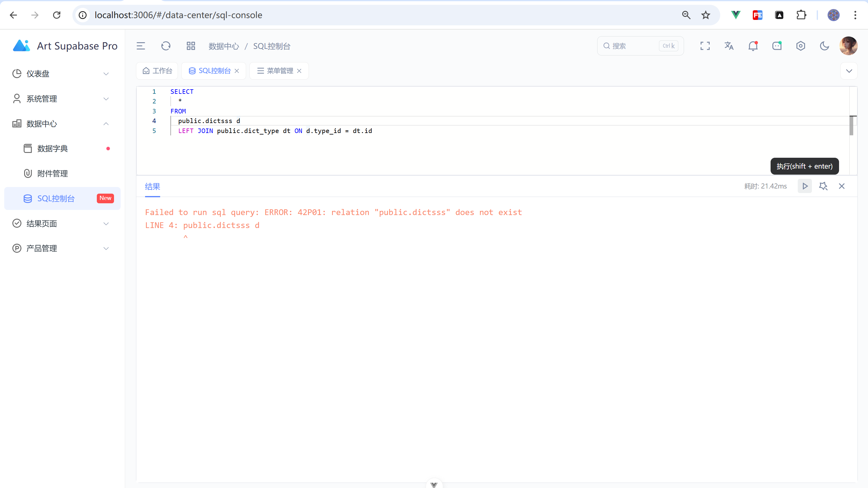Open settings with the gear icon
The height and width of the screenshot is (488, 868).
801,46
